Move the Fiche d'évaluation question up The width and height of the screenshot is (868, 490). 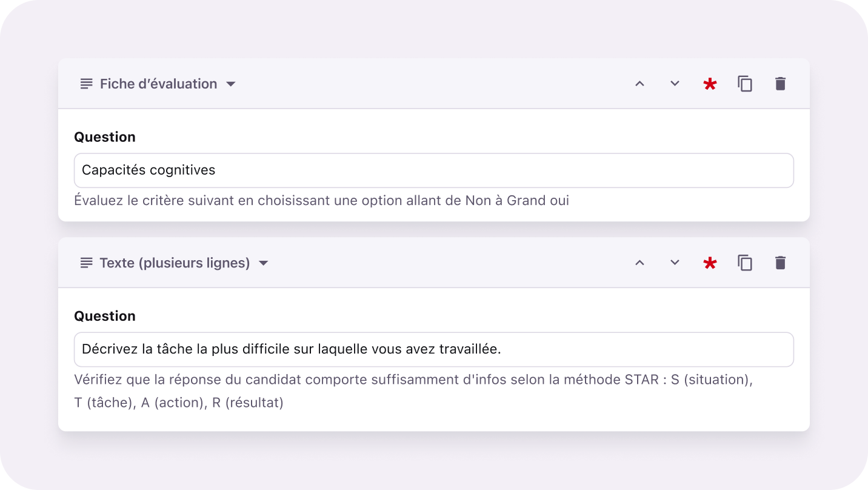(639, 84)
